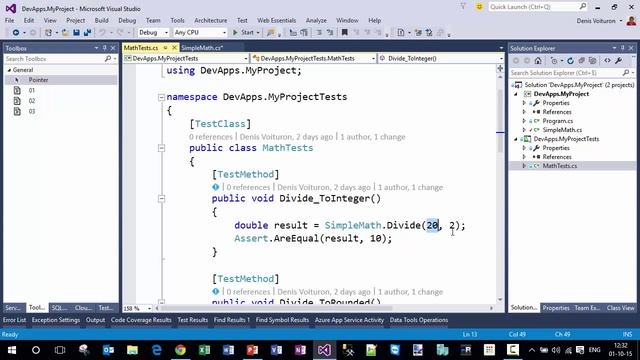Open the Code Coverage Results tab
The width and height of the screenshot is (640, 360).
pos(141,320)
